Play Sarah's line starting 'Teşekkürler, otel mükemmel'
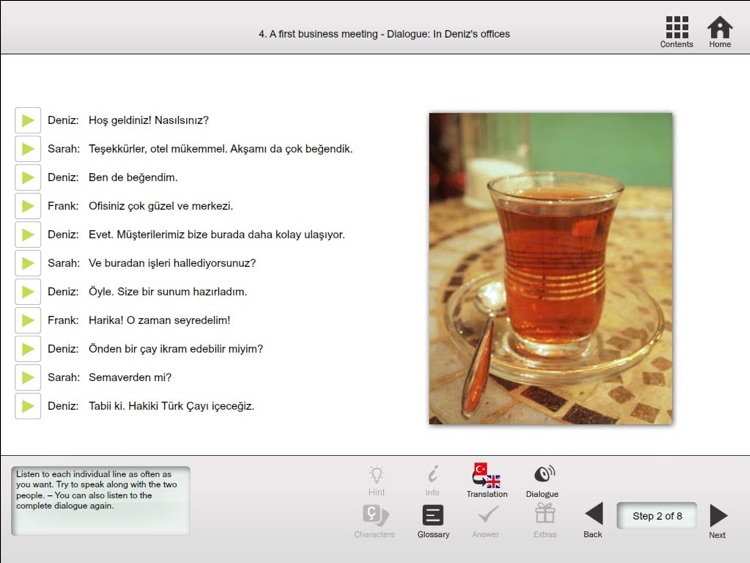The height and width of the screenshot is (563, 750). point(28,149)
